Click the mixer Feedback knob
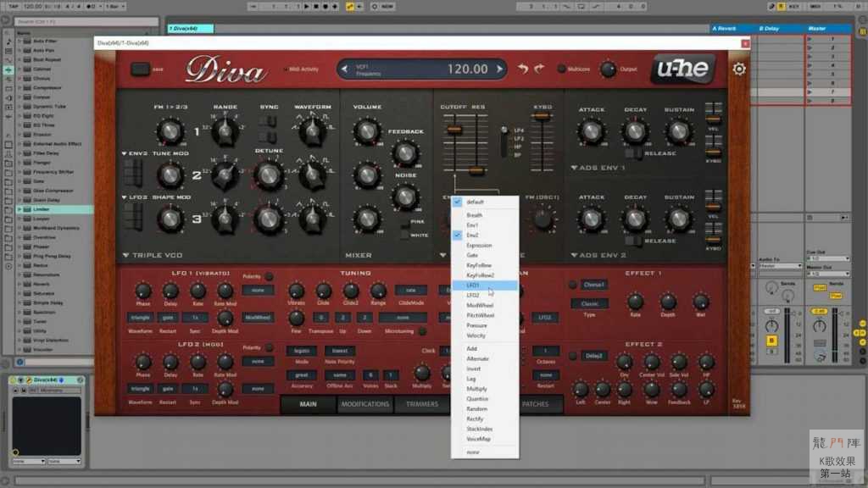Screen dimensions: 868x488 tap(405, 153)
